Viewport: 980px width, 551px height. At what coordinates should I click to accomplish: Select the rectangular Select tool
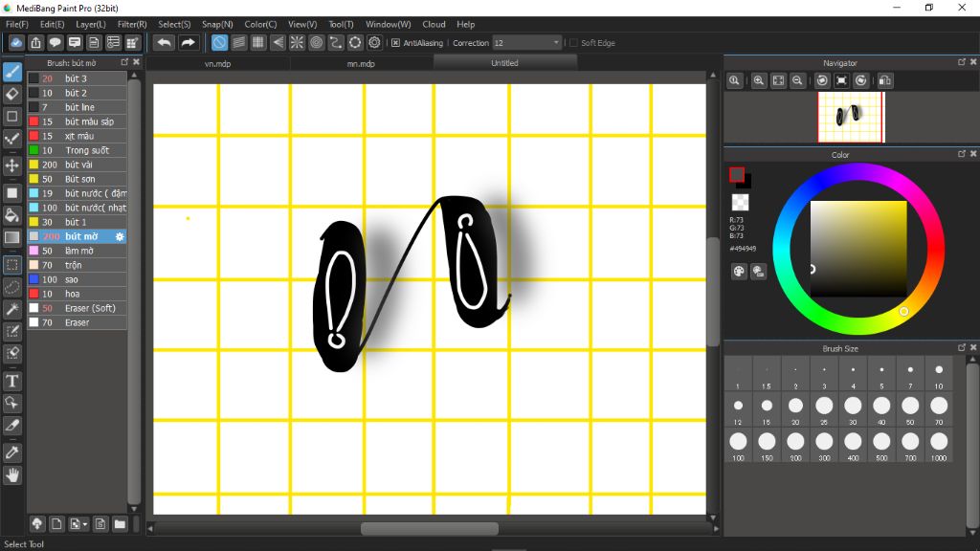[x=11, y=265]
